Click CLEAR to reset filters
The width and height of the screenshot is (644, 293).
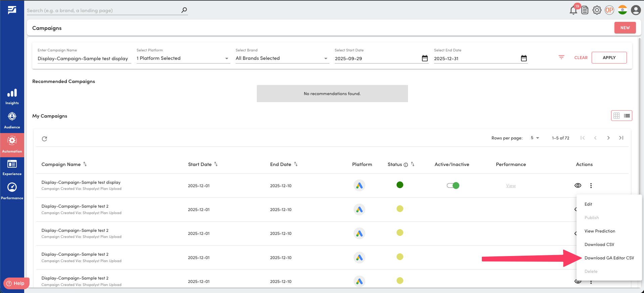pyautogui.click(x=581, y=58)
